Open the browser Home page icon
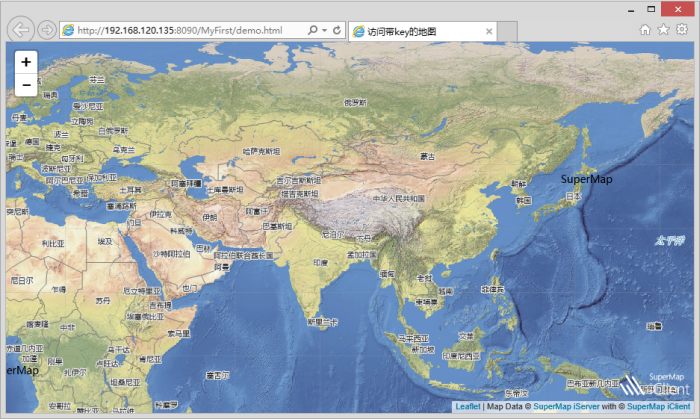This screenshot has height=419, width=700. pos(646,30)
